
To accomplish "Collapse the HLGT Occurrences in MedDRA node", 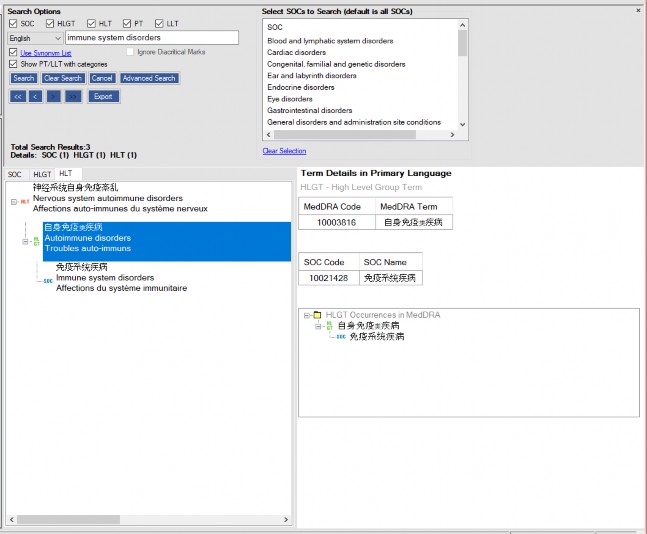I will 306,315.
